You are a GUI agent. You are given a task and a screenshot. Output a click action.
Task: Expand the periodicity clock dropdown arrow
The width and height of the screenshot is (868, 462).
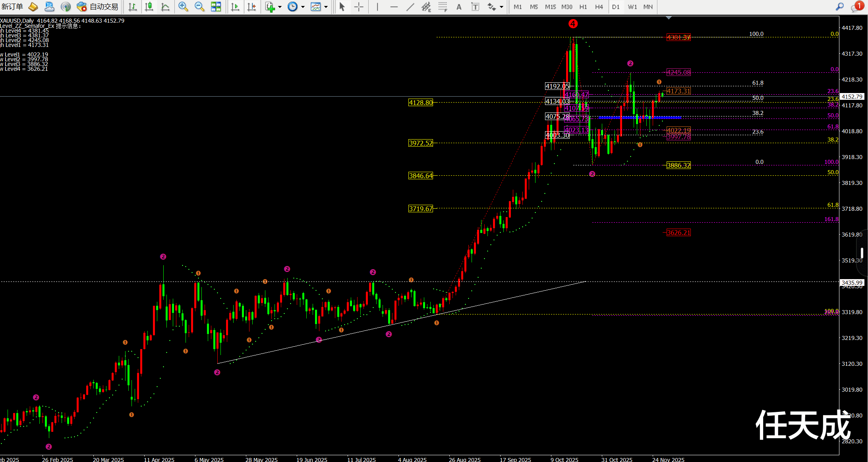tap(303, 7)
